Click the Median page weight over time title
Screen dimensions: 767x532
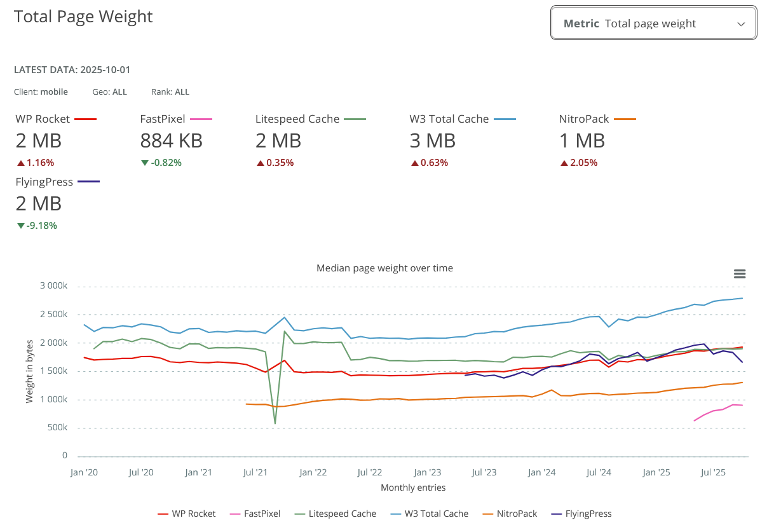coord(384,268)
